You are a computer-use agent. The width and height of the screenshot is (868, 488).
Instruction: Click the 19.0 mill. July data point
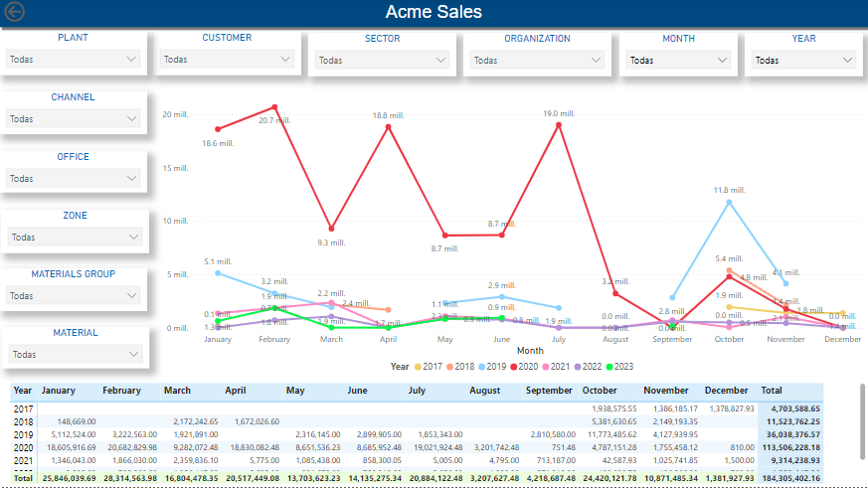(559, 125)
